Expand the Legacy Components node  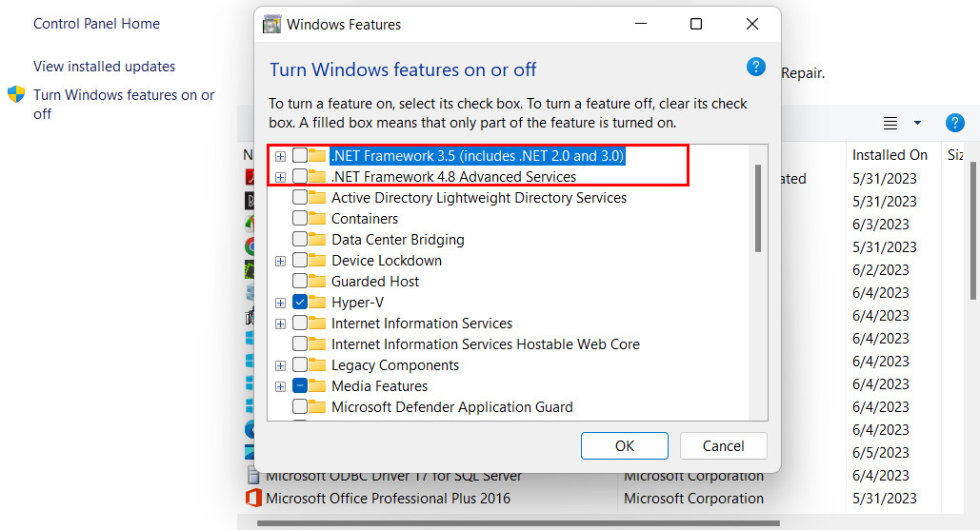coord(281,365)
